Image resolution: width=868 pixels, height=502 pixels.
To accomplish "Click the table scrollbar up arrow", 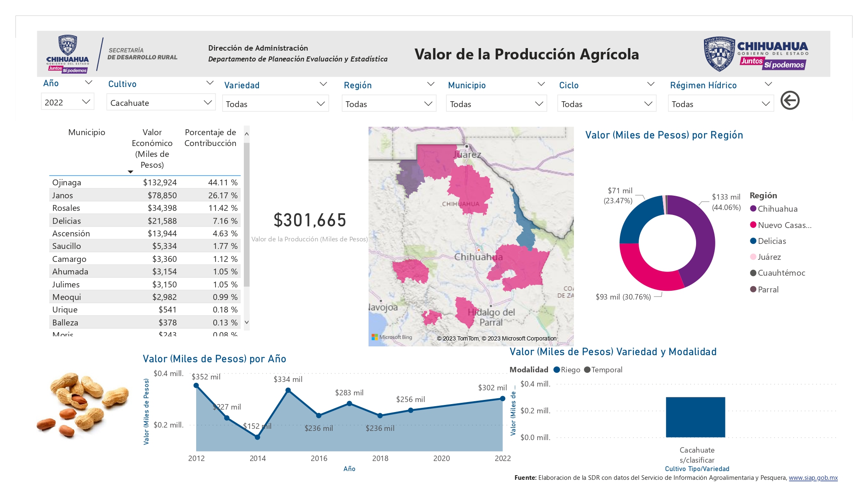I will coord(246,134).
